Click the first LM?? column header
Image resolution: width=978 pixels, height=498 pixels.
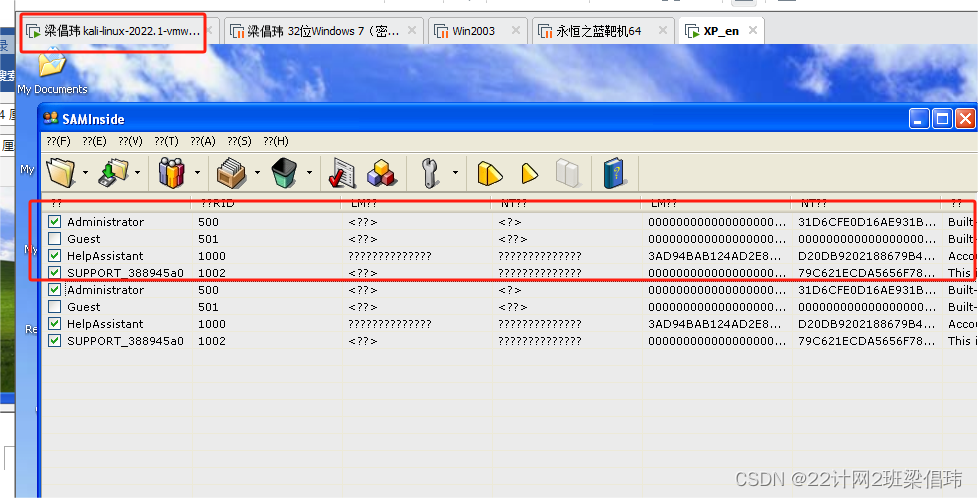pyautogui.click(x=416, y=203)
